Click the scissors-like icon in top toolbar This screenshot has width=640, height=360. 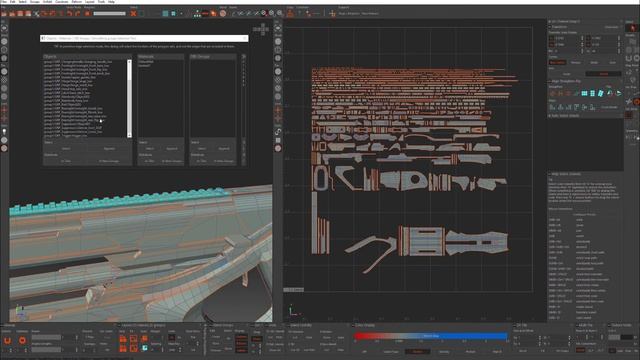point(36,13)
